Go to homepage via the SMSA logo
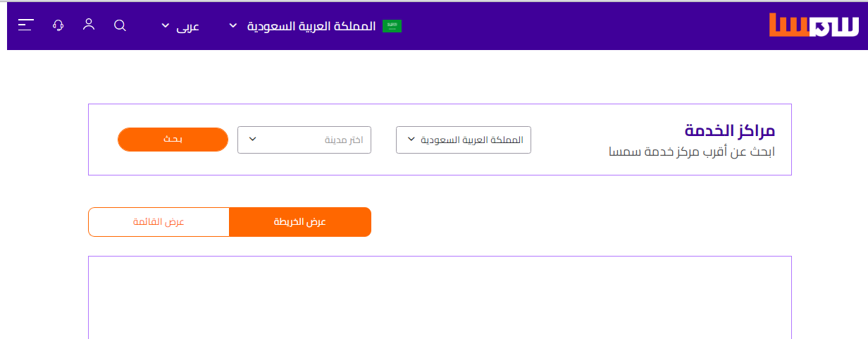Screen dimensions: 868x339 click(814, 26)
